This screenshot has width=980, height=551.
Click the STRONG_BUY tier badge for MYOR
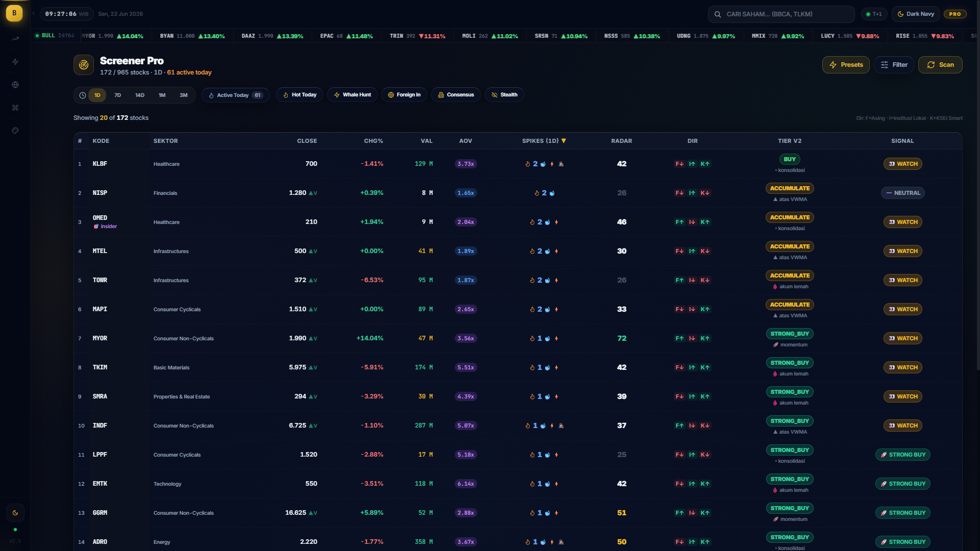point(790,334)
